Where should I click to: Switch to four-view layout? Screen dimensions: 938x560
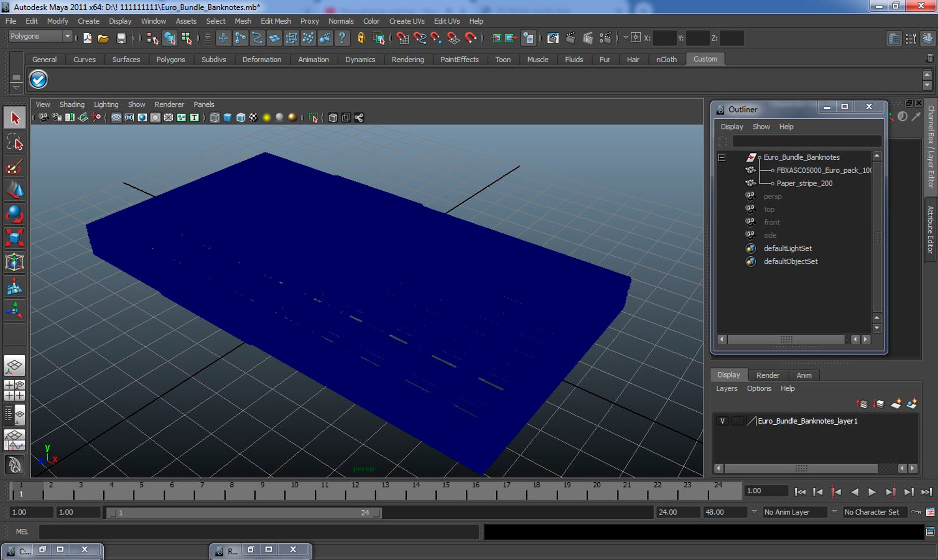coord(15,390)
